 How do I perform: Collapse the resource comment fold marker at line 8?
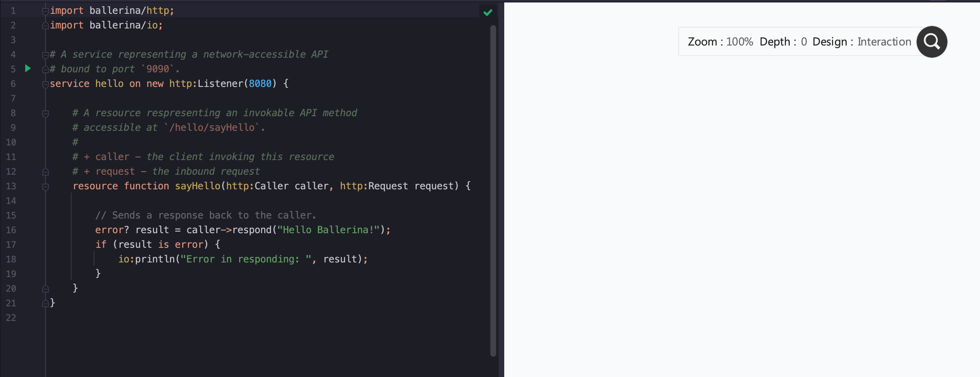[46, 113]
